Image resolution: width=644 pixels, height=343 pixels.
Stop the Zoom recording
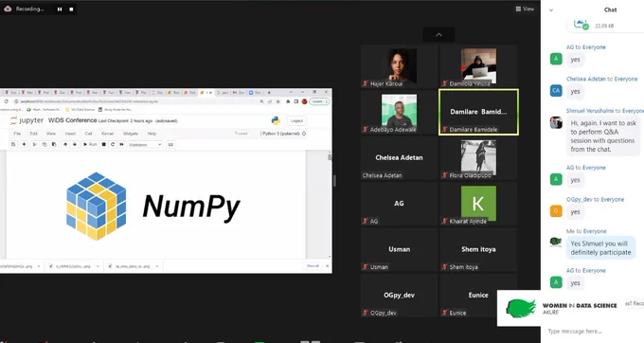pyautogui.click(x=71, y=9)
